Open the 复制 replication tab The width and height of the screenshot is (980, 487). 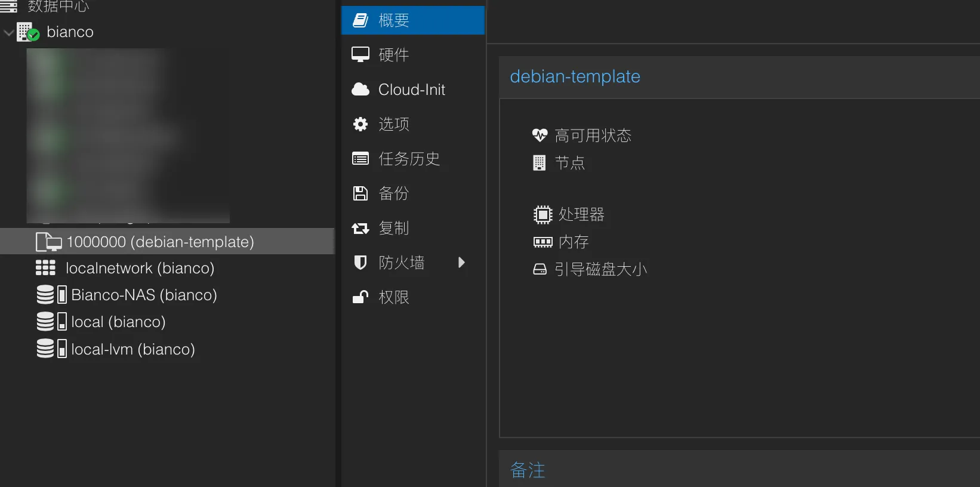click(x=394, y=228)
